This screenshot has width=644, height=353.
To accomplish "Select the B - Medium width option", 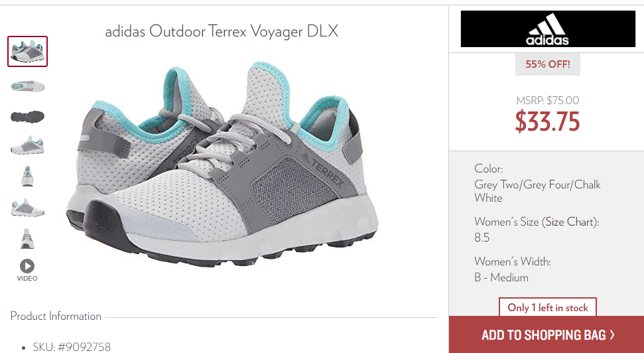I will (501, 277).
